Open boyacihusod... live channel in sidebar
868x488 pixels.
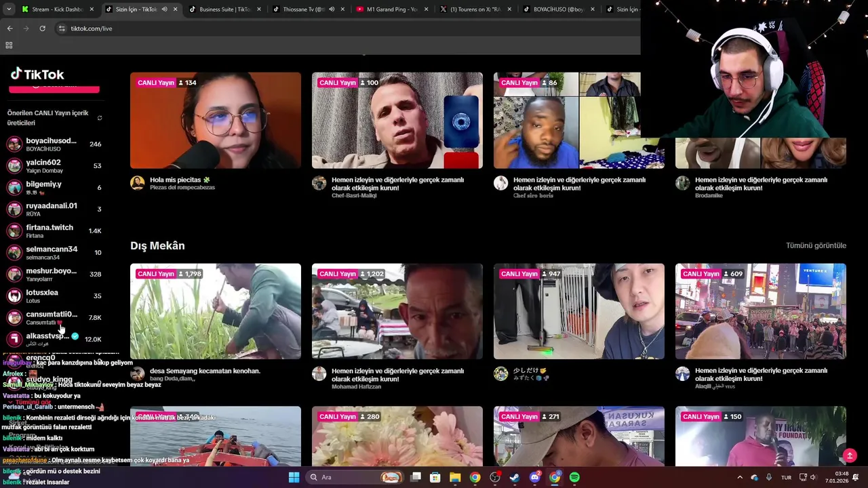54,144
